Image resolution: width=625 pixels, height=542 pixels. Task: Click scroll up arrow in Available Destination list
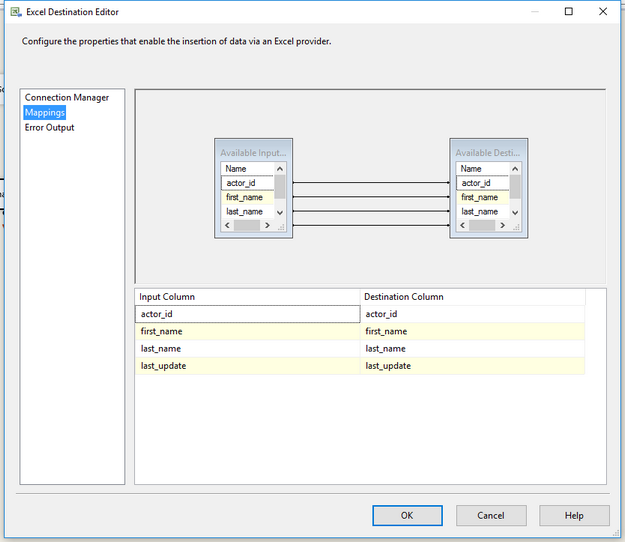tap(515, 169)
